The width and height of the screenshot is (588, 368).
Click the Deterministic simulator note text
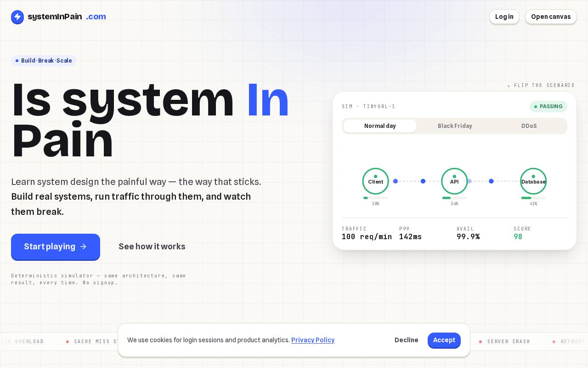(x=99, y=279)
